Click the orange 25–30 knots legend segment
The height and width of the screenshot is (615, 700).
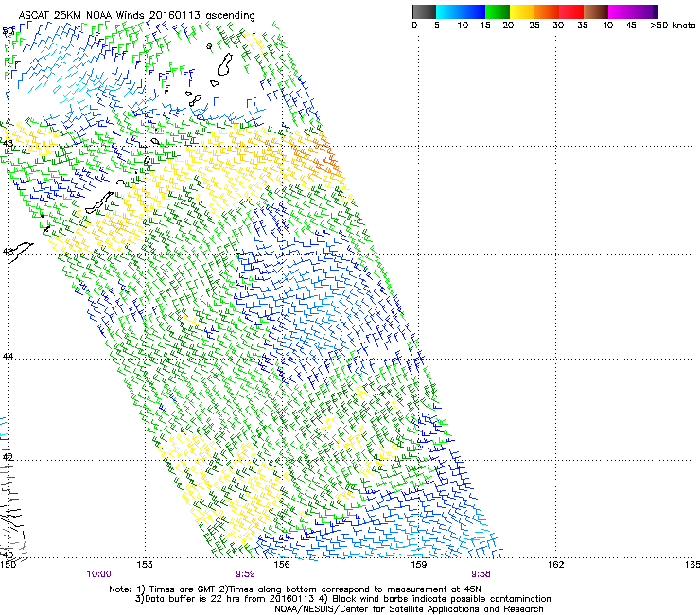pyautogui.click(x=547, y=11)
